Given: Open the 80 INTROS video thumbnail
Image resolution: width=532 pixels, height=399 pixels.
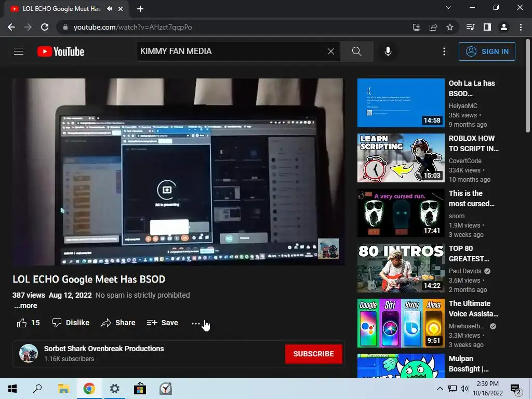Looking at the screenshot, I should pyautogui.click(x=401, y=268).
